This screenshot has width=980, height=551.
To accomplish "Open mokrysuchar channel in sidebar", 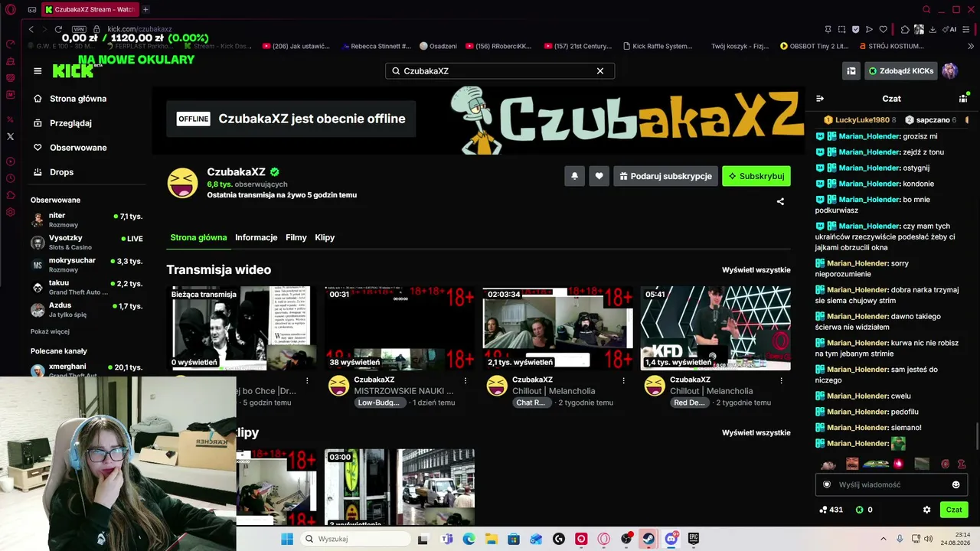I will pos(87,265).
